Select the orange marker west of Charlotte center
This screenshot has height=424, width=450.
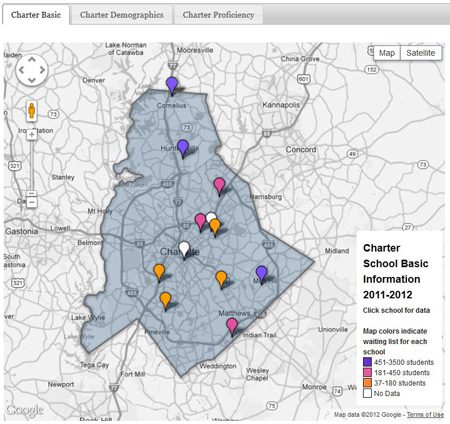159,271
